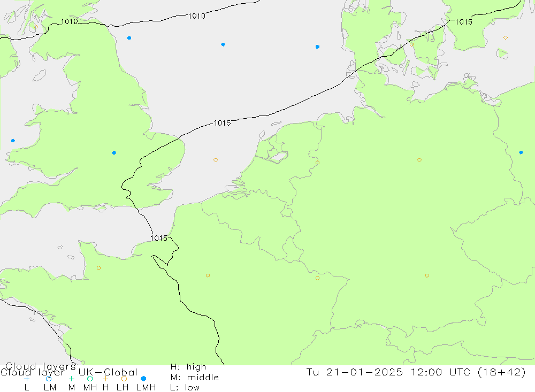The image size is (535, 392).
Task: Select the orange circle over the Danish islands
Action: click(411, 44)
